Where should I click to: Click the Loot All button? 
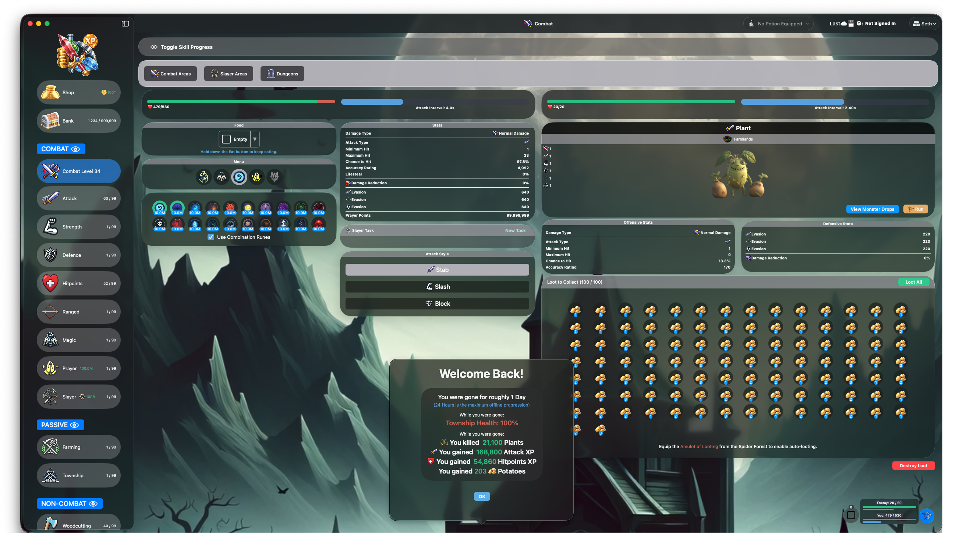914,282
